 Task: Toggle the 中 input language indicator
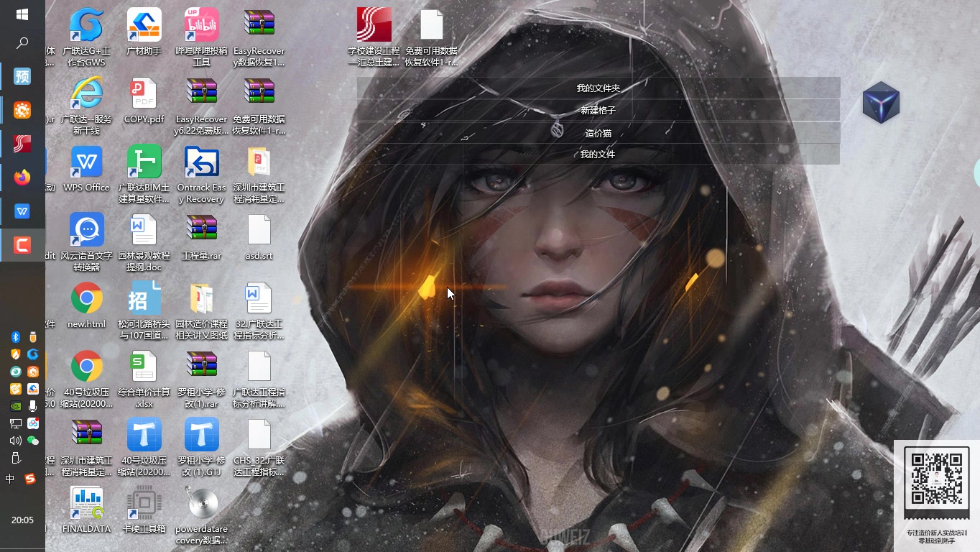point(9,479)
